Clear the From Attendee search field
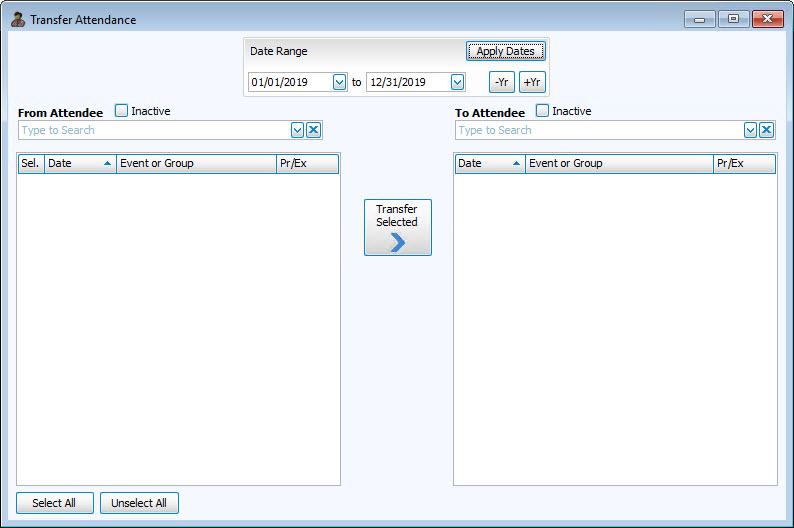Screen dimensions: 794x528 tap(313, 130)
